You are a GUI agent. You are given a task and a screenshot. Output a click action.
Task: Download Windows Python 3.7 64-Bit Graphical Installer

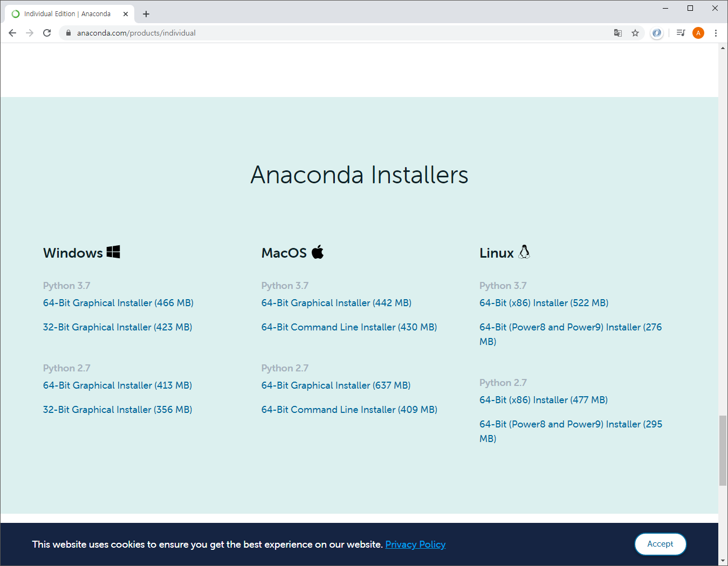[118, 303]
